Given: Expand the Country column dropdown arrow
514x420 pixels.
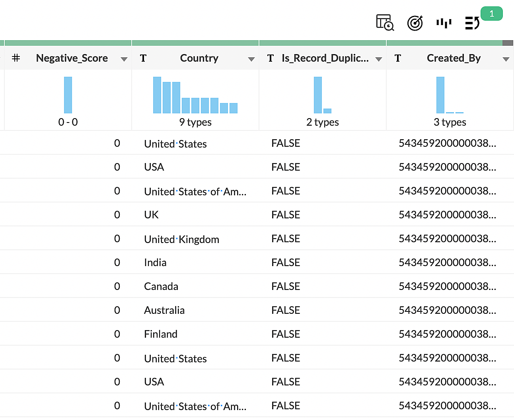Looking at the screenshot, I should pos(251,59).
